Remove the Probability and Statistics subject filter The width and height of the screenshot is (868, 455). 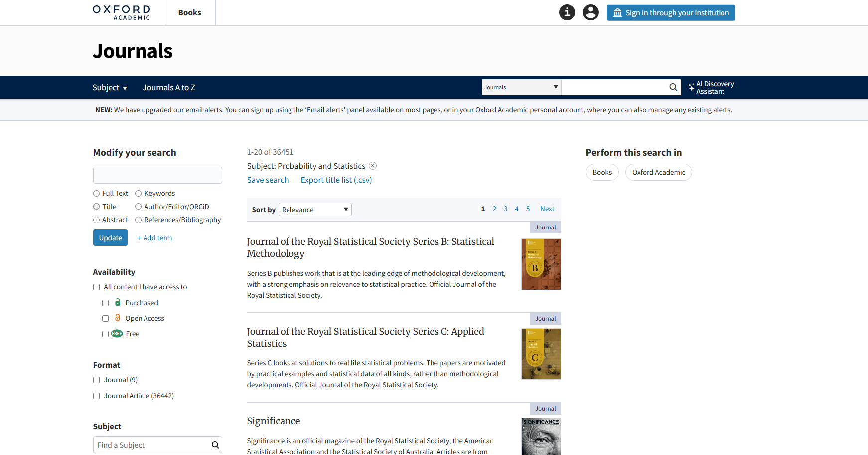373,166
